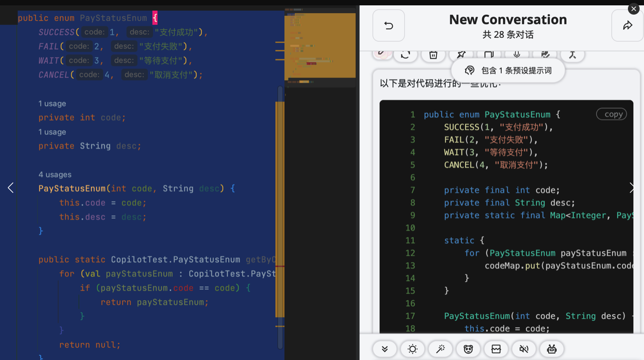Copy the code block with copy button
Screen dimensions: 644x360
tap(611, 114)
